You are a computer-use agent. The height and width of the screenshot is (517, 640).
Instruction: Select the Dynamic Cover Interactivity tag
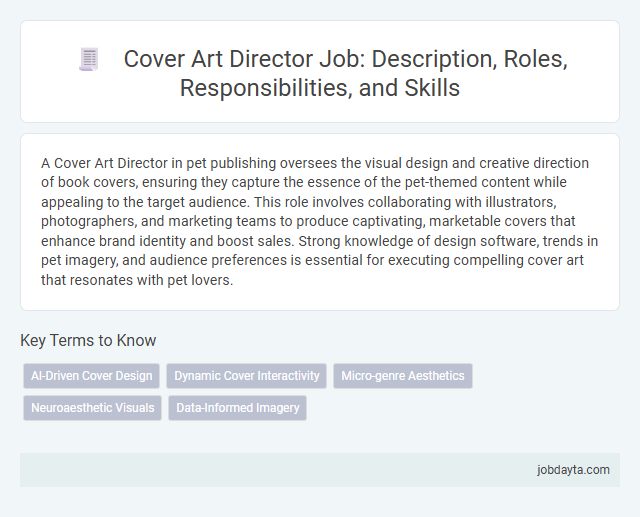click(x=247, y=376)
